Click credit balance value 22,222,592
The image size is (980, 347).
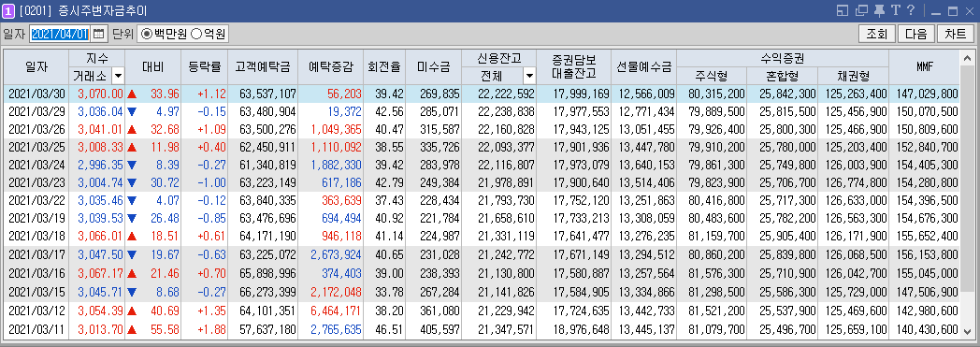pyautogui.click(x=506, y=94)
